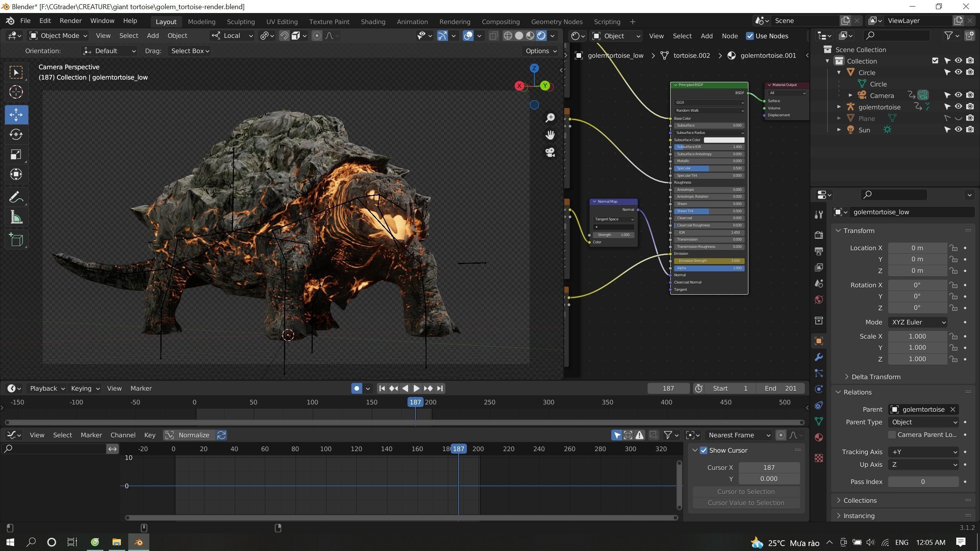Open the Modifier properties tab wrench icon

point(819,357)
